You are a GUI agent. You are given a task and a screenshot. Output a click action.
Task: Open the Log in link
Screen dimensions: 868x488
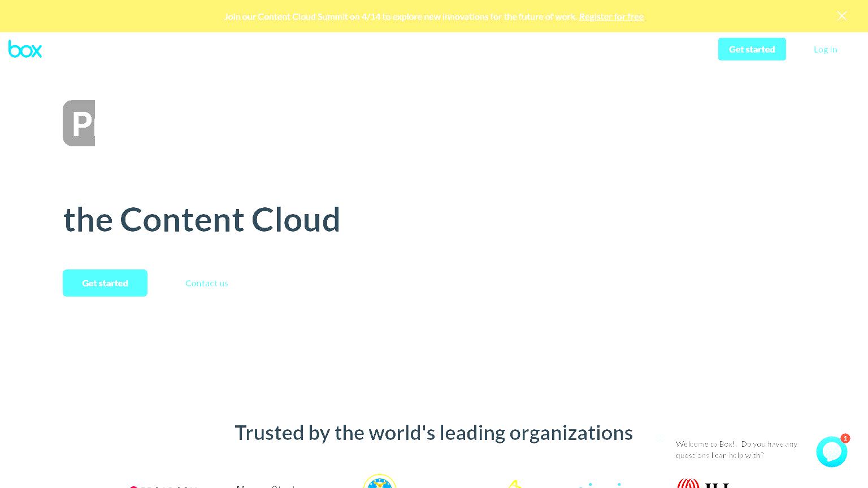click(x=825, y=49)
